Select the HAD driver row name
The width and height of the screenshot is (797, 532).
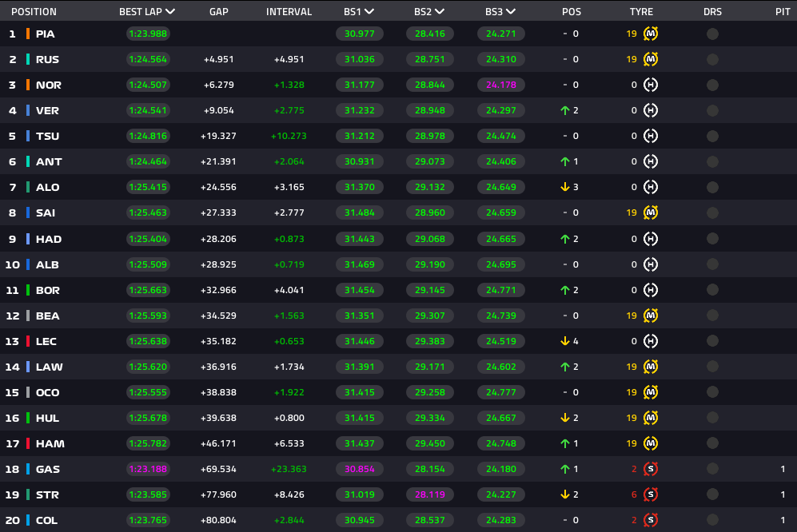[49, 239]
